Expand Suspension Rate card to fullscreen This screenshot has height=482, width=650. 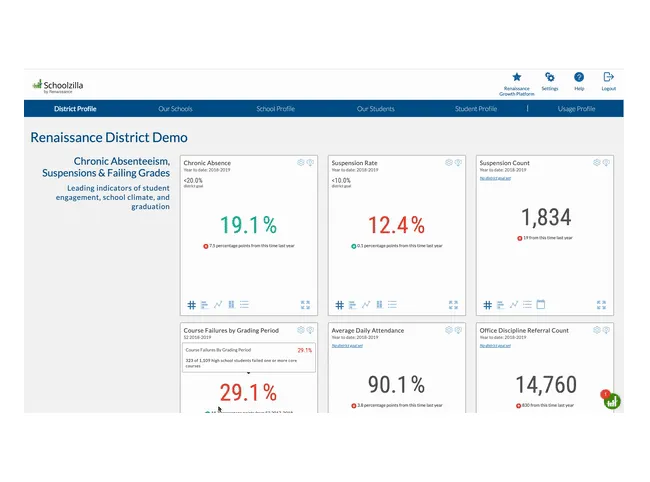(x=453, y=305)
